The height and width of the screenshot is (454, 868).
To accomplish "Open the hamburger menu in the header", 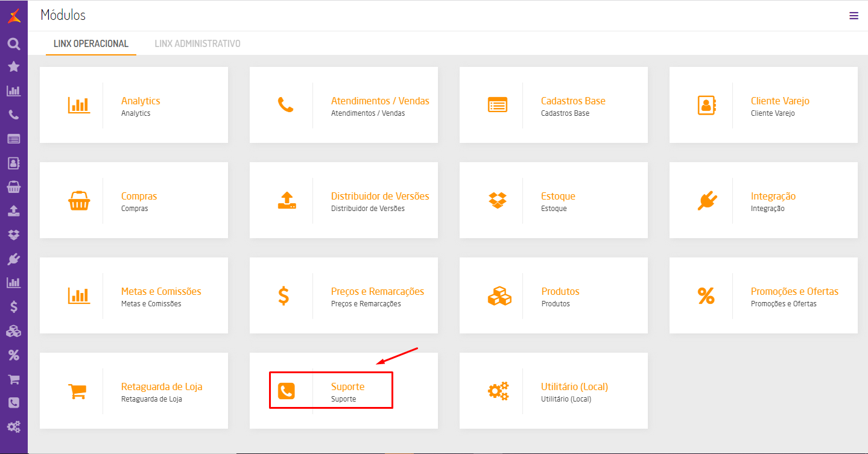I will coord(854,16).
